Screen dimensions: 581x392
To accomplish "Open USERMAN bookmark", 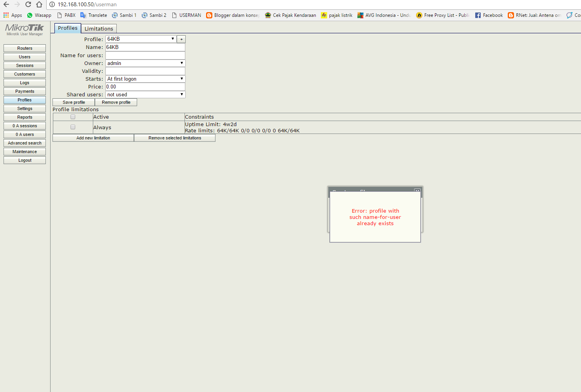I will point(186,15).
